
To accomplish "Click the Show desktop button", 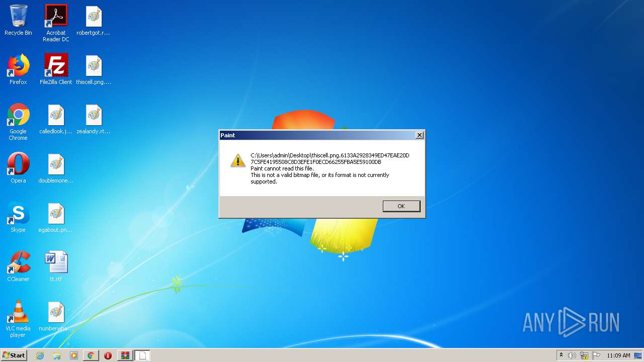I will click(638, 355).
